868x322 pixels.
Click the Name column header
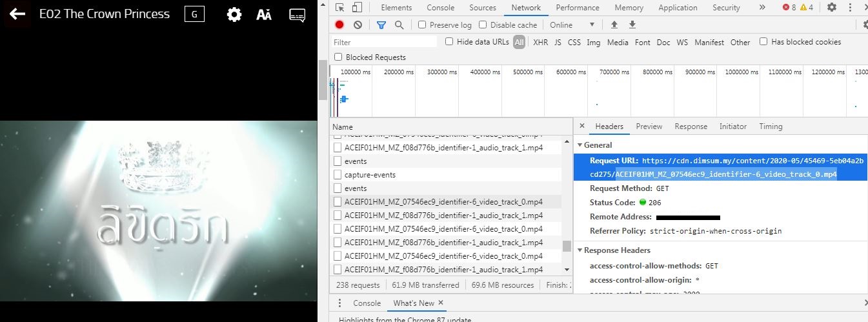point(450,127)
